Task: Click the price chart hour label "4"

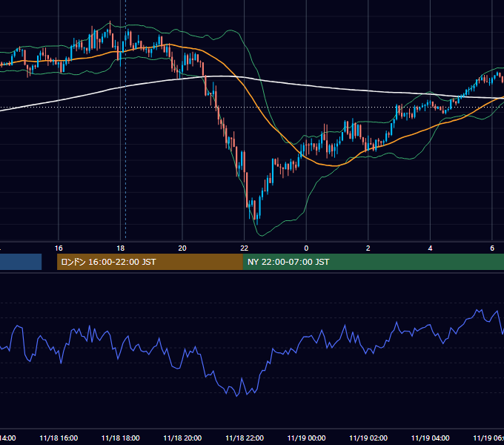Action: pyautogui.click(x=430, y=248)
